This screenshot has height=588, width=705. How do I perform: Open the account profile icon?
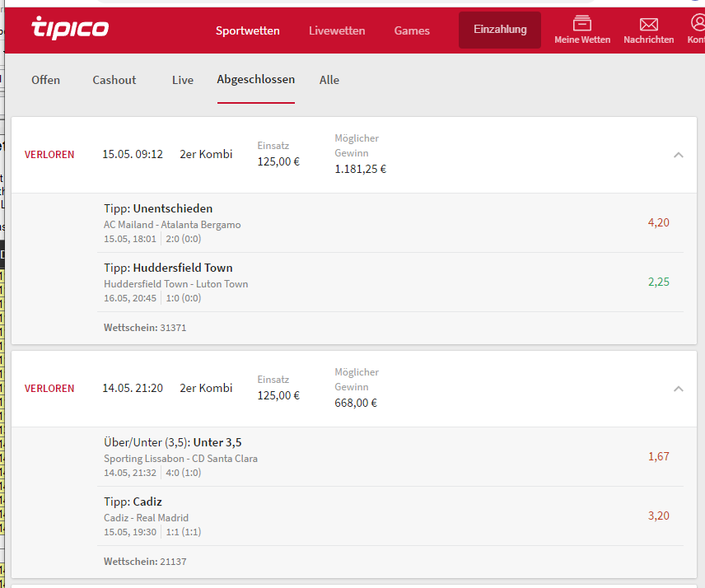698,22
